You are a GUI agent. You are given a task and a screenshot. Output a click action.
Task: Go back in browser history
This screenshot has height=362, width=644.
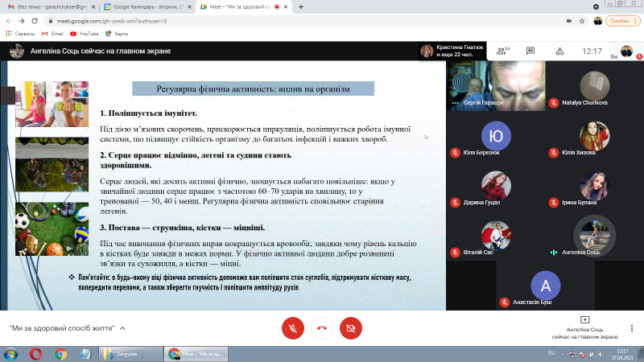(9, 21)
